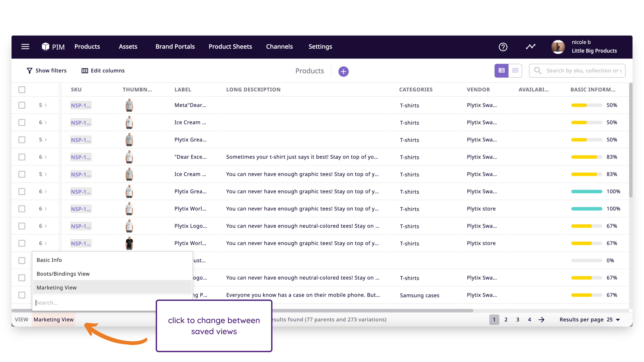The image size is (644, 362).
Task: Open the hamburger navigation menu
Action: 25,46
